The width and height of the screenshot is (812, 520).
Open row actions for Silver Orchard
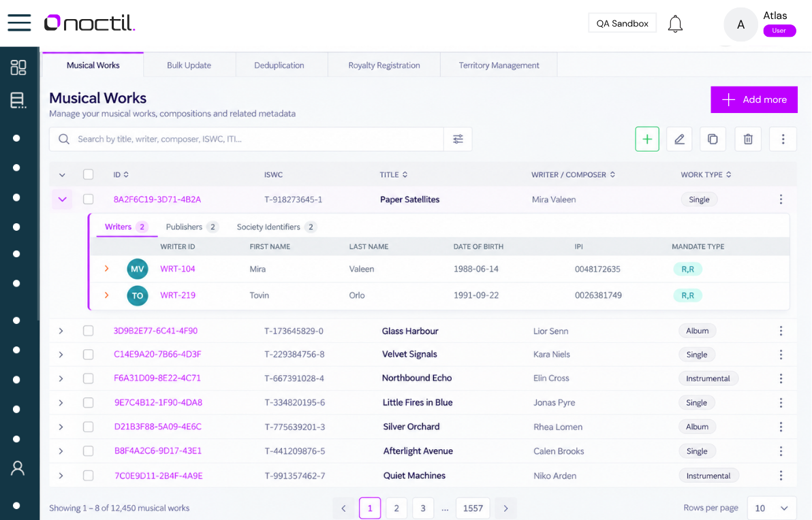[x=781, y=427]
